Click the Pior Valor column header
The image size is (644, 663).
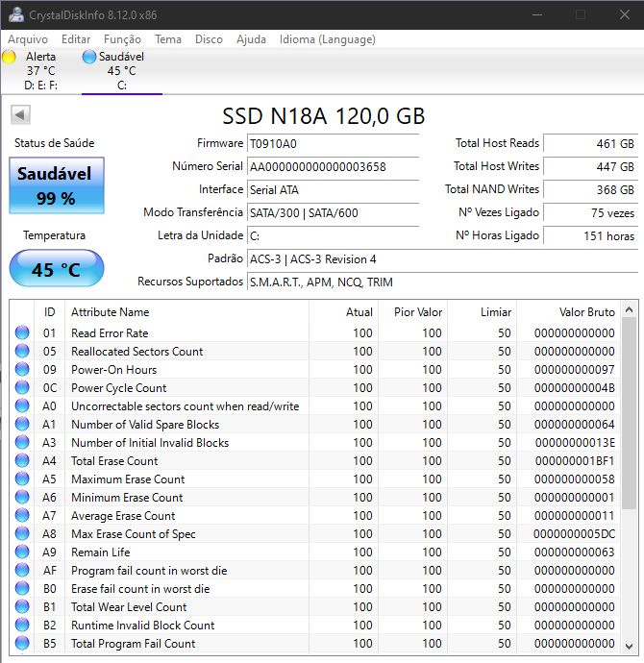413,312
